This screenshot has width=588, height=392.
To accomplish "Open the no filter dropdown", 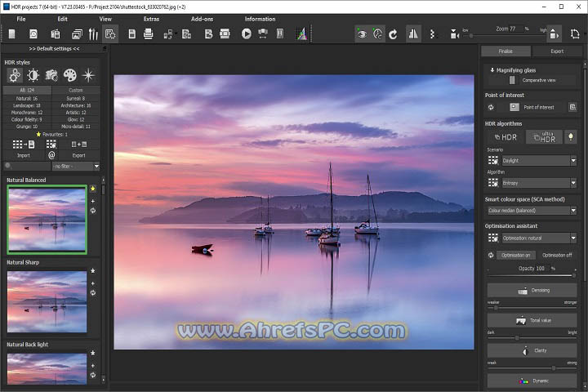I will coord(76,166).
